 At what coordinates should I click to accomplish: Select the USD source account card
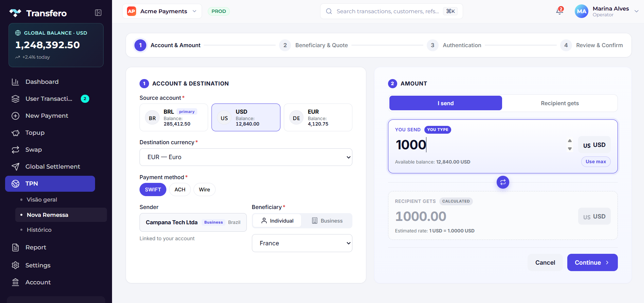click(x=246, y=117)
